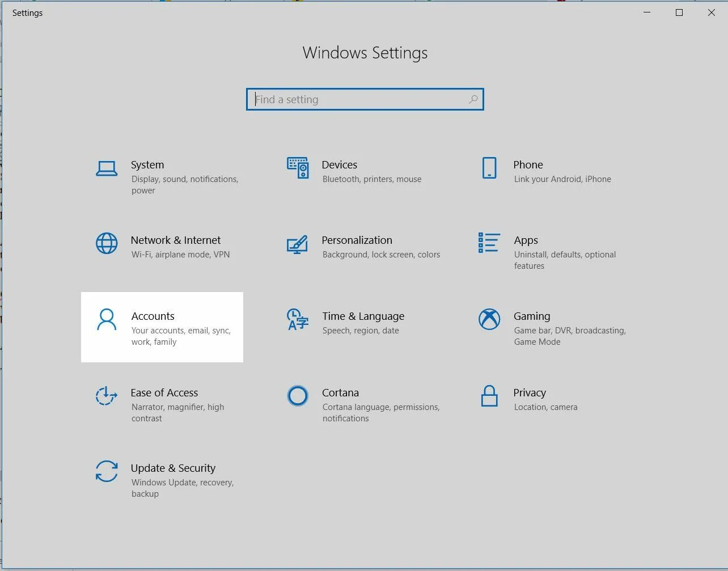Image resolution: width=728 pixels, height=571 pixels.
Task: Click 'Windows Update, recovery, backup' text
Action: [183, 488]
